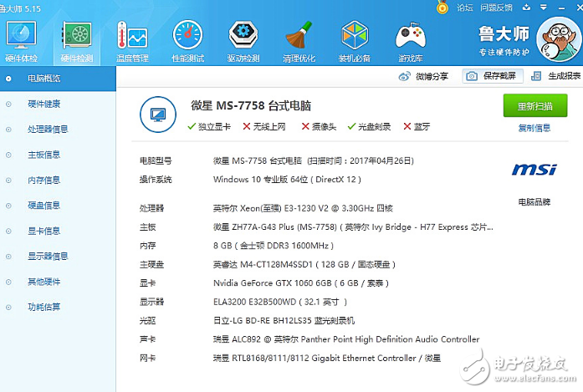Click 保存截屏 save screenshot button

(493, 76)
